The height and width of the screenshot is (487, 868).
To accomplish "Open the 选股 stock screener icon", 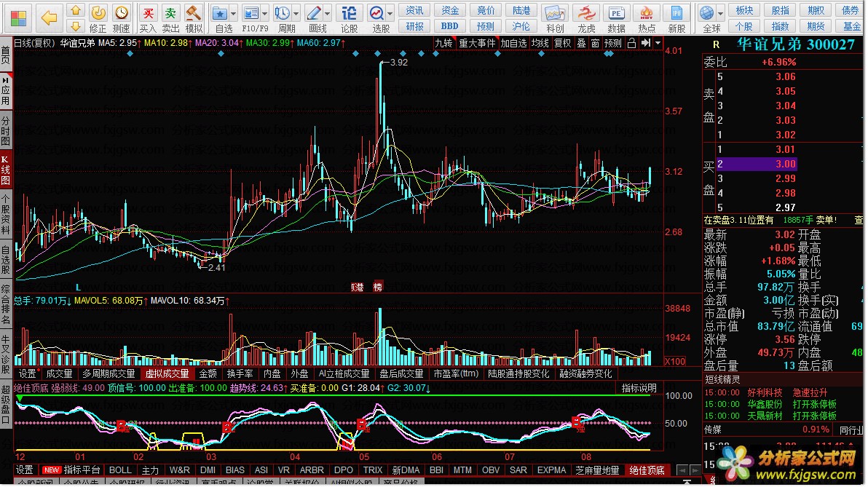I will 377,19.
